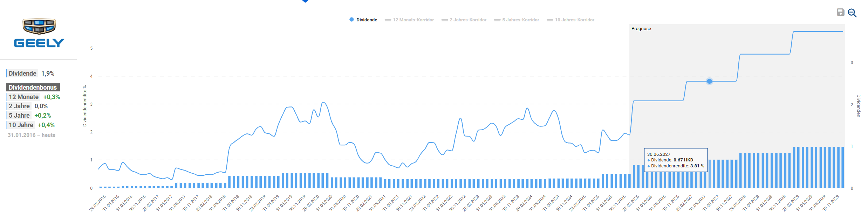This screenshot has width=868, height=215.
Task: Enable the 12 Monats-Korridor legend item
Action: coord(409,20)
